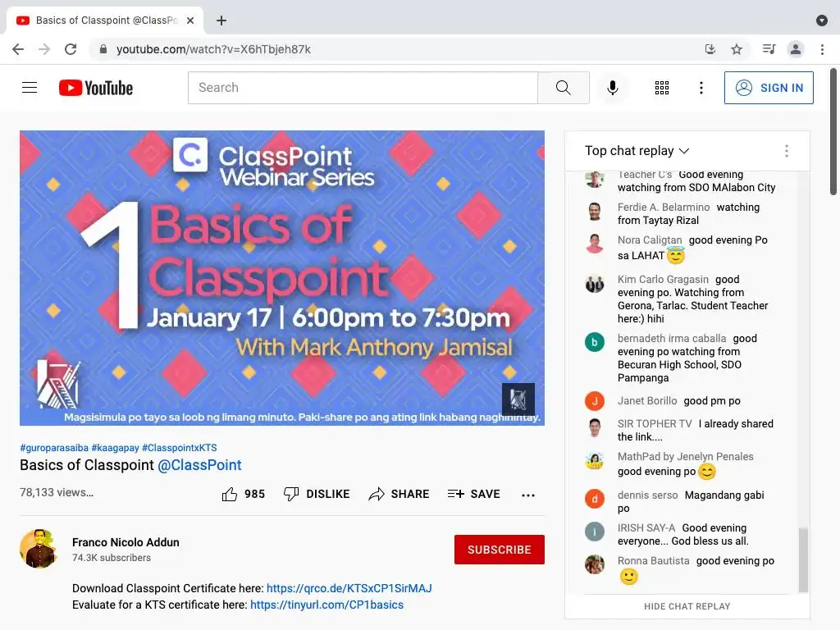This screenshot has width=840, height=630.
Task: Select the Basics of Classpoint browser tab
Action: [x=105, y=21]
